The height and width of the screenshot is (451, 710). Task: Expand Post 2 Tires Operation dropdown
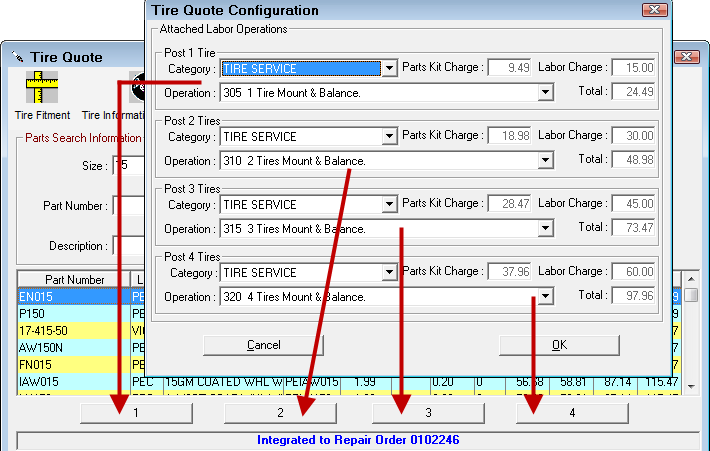(545, 161)
